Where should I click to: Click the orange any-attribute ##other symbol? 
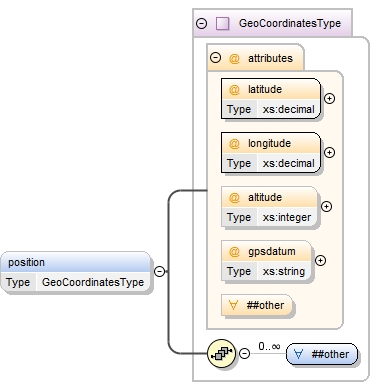(x=233, y=305)
